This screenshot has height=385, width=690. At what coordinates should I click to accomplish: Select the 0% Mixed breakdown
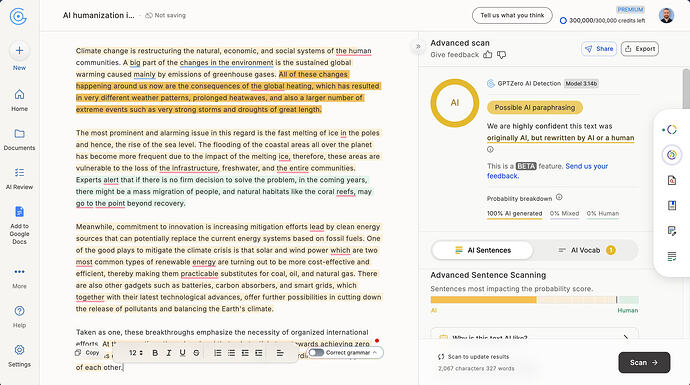click(564, 213)
